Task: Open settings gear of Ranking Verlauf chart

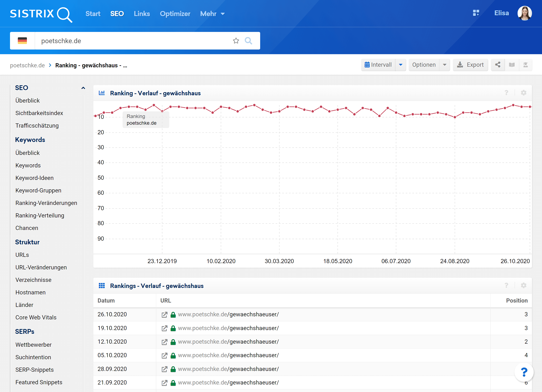Action: tap(523, 93)
